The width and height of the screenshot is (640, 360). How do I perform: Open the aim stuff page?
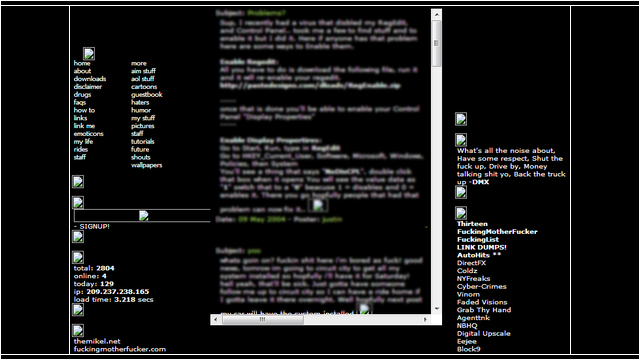click(x=143, y=71)
